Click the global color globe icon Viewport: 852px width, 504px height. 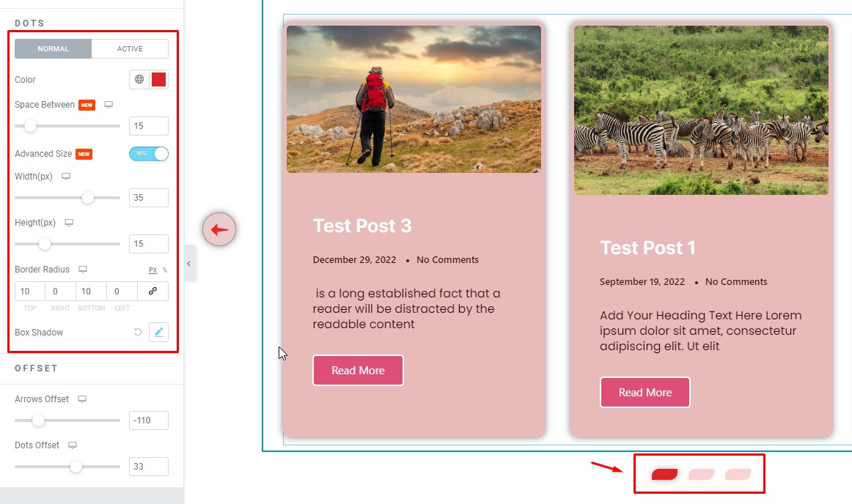[139, 79]
